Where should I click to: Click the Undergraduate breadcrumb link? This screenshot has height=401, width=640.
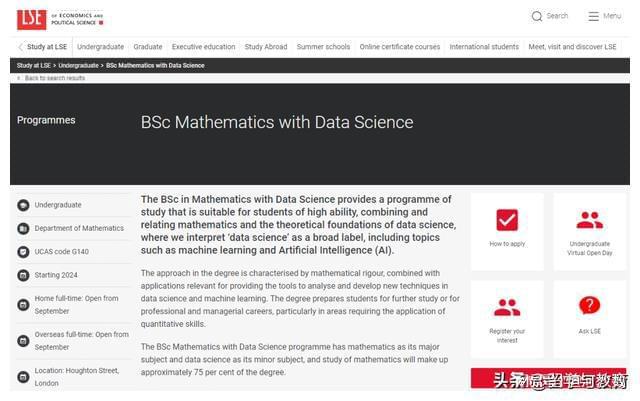point(78,65)
